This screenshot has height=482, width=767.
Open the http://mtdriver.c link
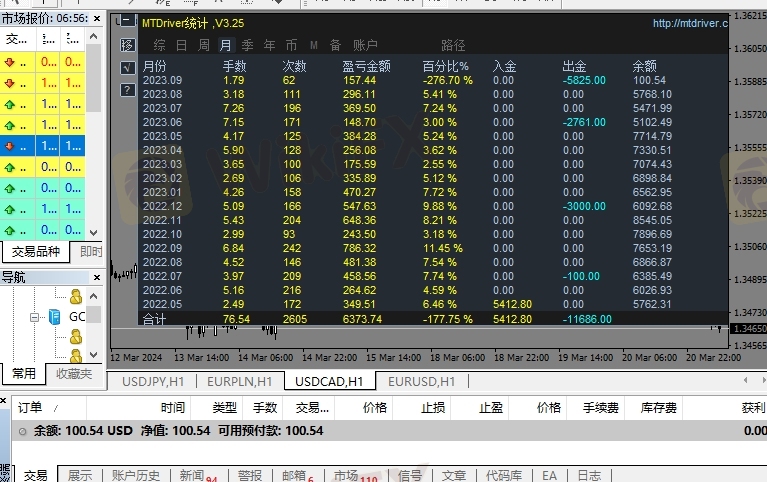(x=690, y=23)
